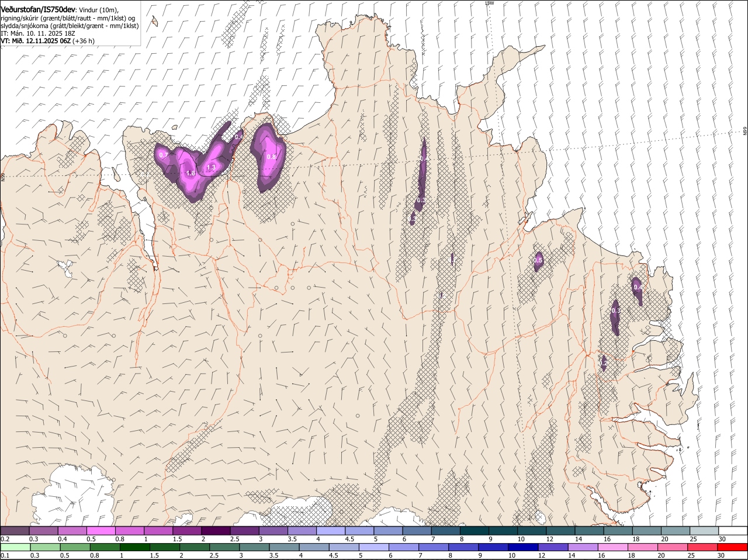Click the 0.7 snowfall contour label on map
The height and width of the screenshot is (560, 748).
click(x=164, y=155)
